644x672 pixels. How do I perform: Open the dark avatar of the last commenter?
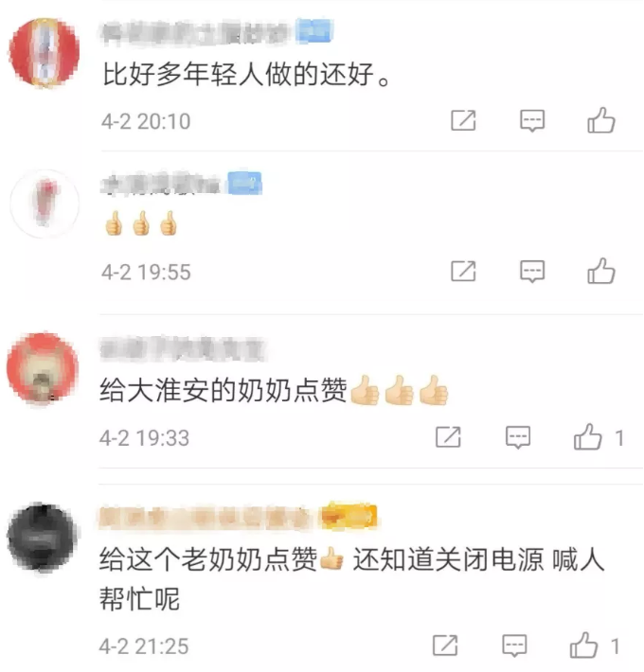pyautogui.click(x=42, y=538)
